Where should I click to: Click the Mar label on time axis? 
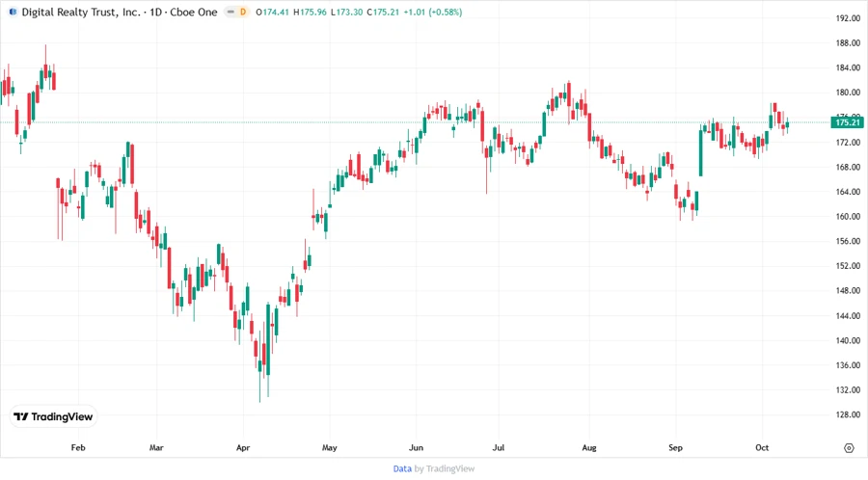click(156, 447)
